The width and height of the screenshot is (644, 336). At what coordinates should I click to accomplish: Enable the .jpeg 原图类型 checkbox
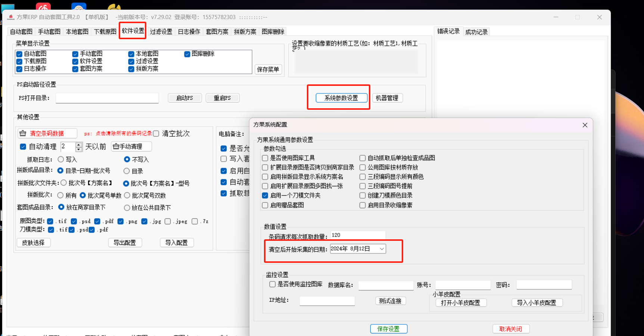tap(168, 221)
